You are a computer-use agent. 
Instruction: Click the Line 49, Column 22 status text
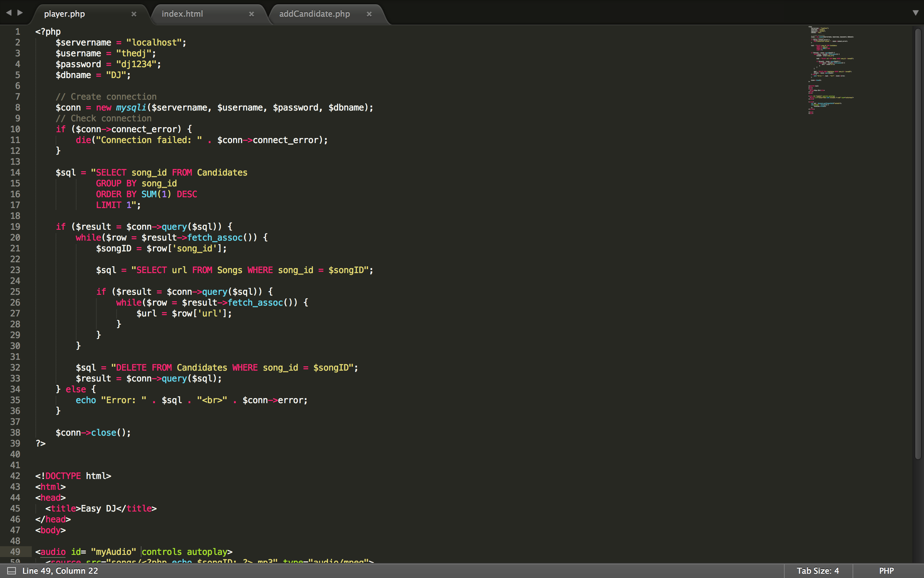(60, 571)
